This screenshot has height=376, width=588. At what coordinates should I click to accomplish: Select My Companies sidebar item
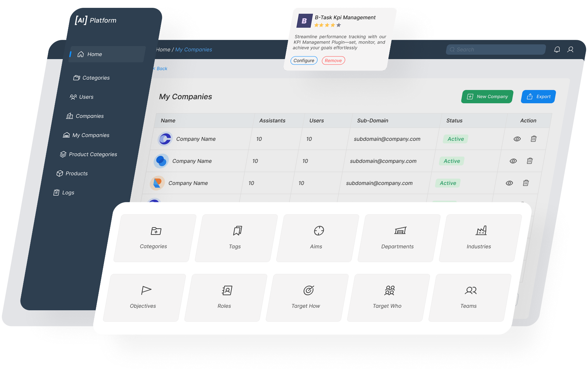(x=86, y=135)
